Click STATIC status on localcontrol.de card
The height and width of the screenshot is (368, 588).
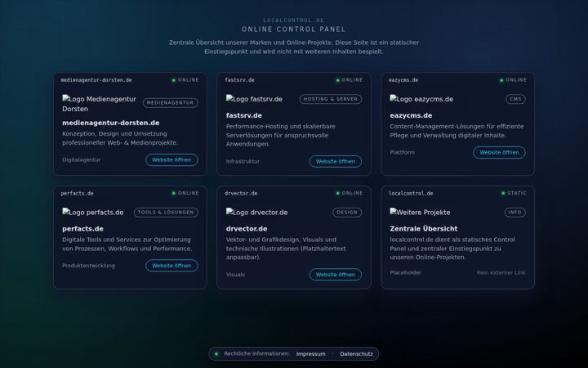514,193
